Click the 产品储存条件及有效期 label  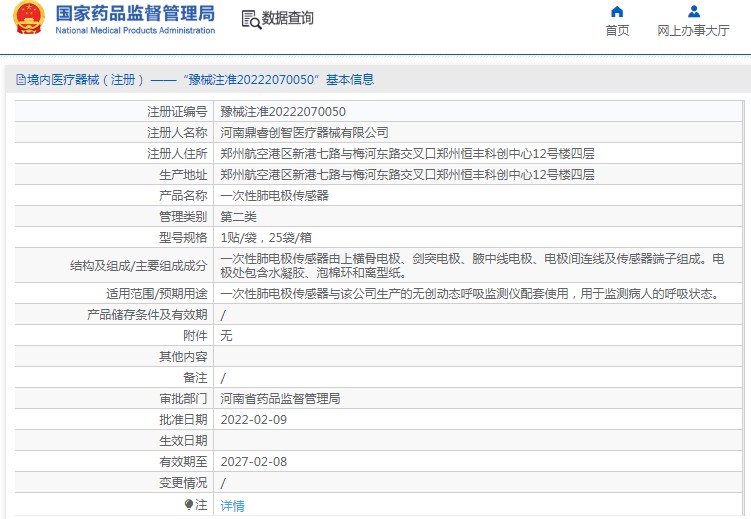coord(147,315)
